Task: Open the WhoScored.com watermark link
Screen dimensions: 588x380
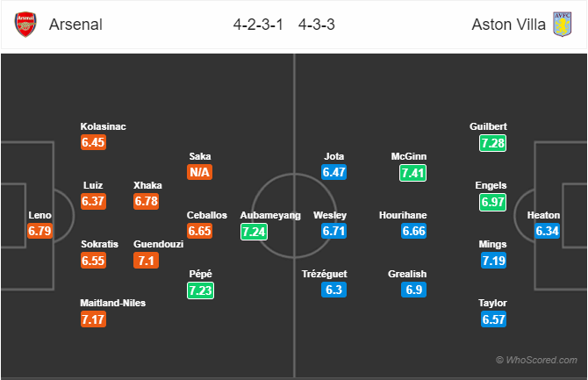Action: tap(536, 360)
